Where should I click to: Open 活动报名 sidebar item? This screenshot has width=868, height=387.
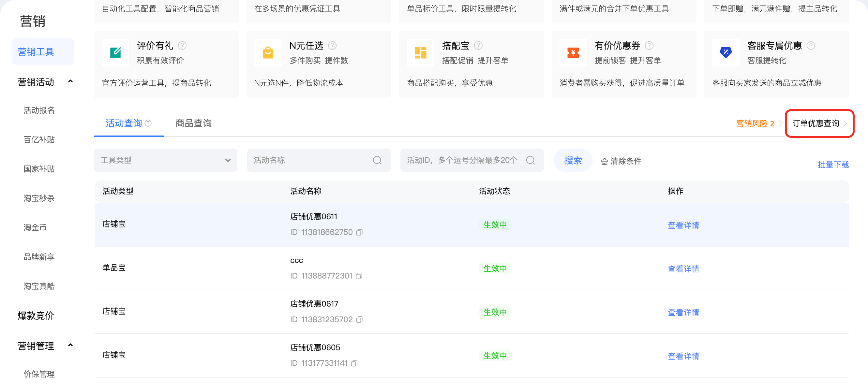click(x=39, y=110)
